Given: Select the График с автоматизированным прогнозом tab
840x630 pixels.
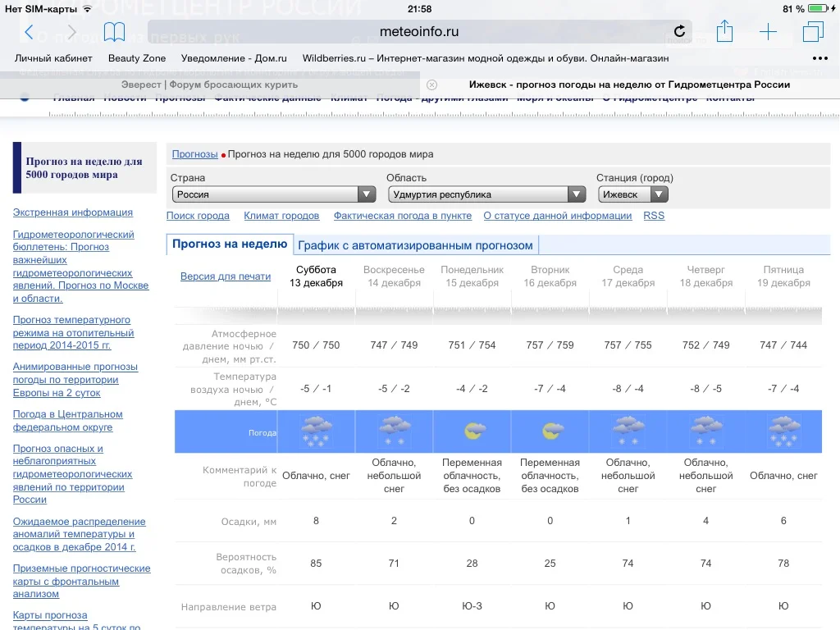Looking at the screenshot, I should click(x=414, y=244).
